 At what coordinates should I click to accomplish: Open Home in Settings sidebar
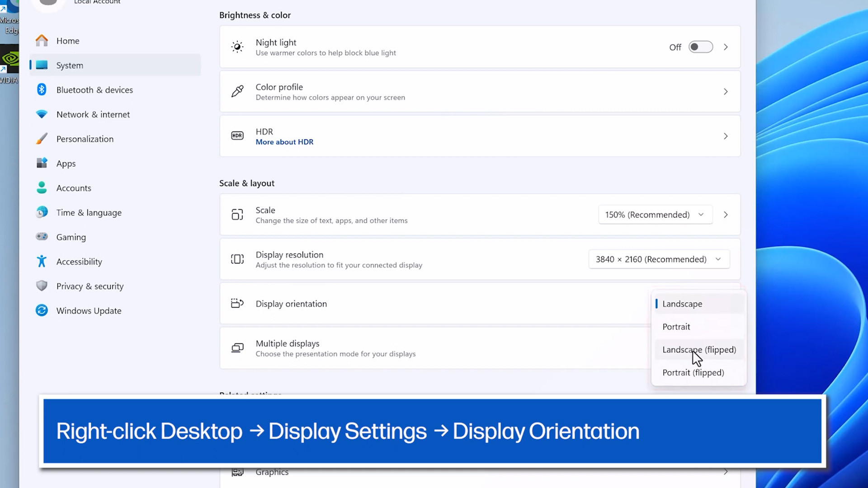click(115, 41)
